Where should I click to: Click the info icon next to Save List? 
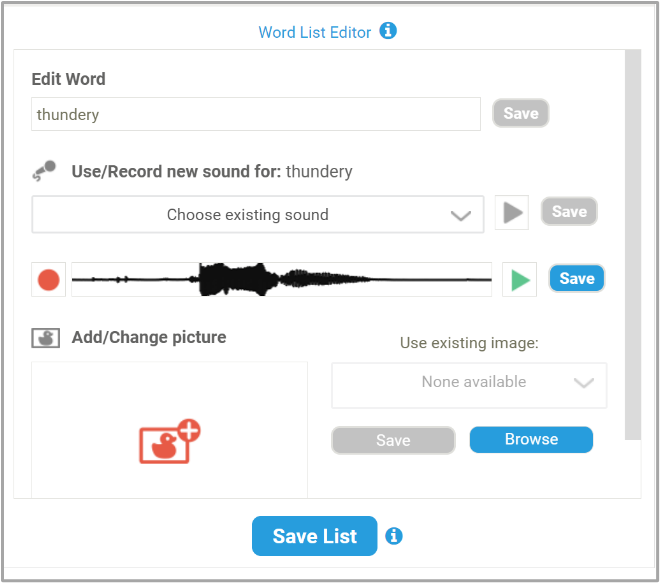pyautogui.click(x=394, y=536)
